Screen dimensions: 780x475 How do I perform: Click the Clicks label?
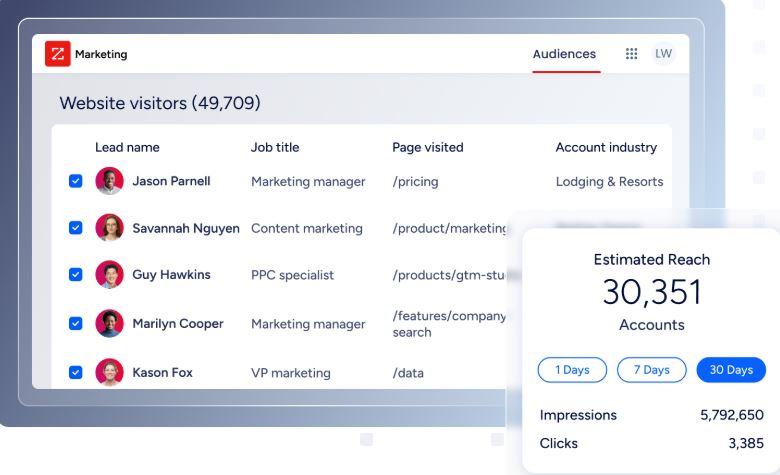coord(559,443)
